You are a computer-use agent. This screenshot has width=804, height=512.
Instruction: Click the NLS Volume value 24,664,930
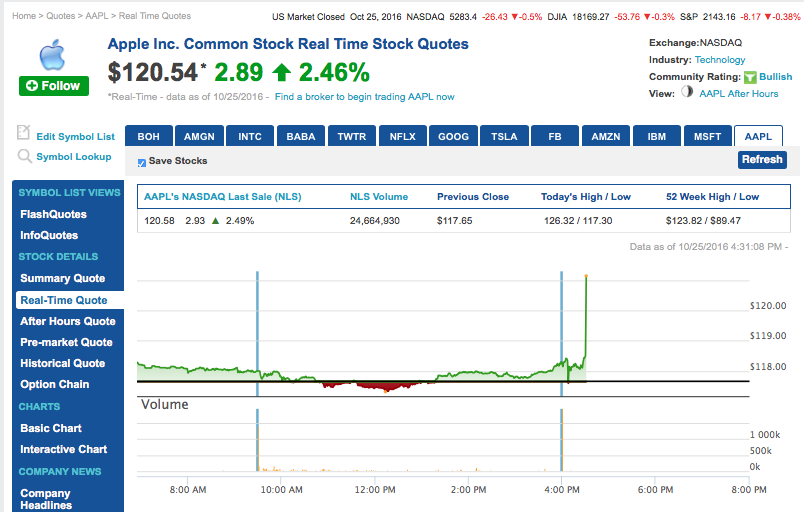tap(374, 221)
